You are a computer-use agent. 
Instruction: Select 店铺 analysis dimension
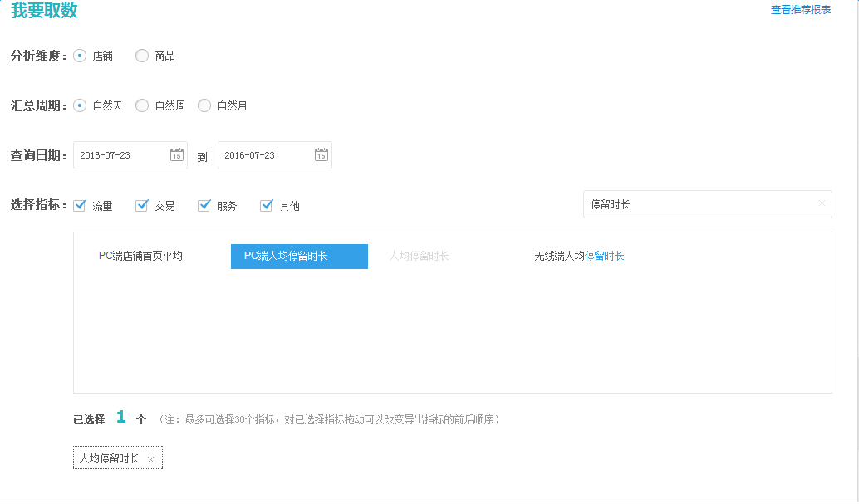pos(80,56)
